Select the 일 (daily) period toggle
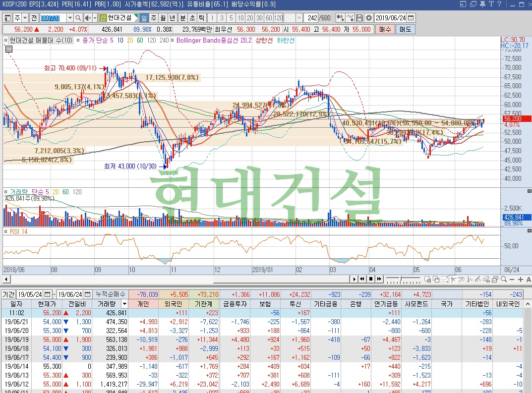 tap(144, 18)
